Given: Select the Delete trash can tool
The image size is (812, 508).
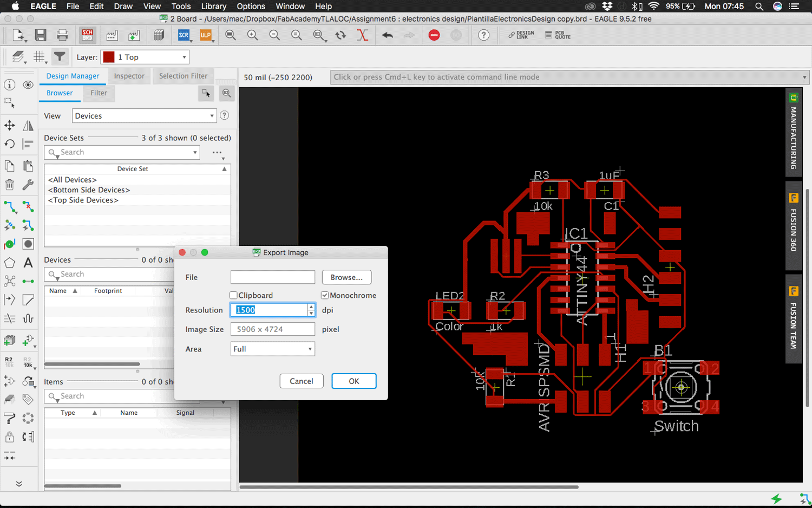Looking at the screenshot, I should (x=10, y=185).
